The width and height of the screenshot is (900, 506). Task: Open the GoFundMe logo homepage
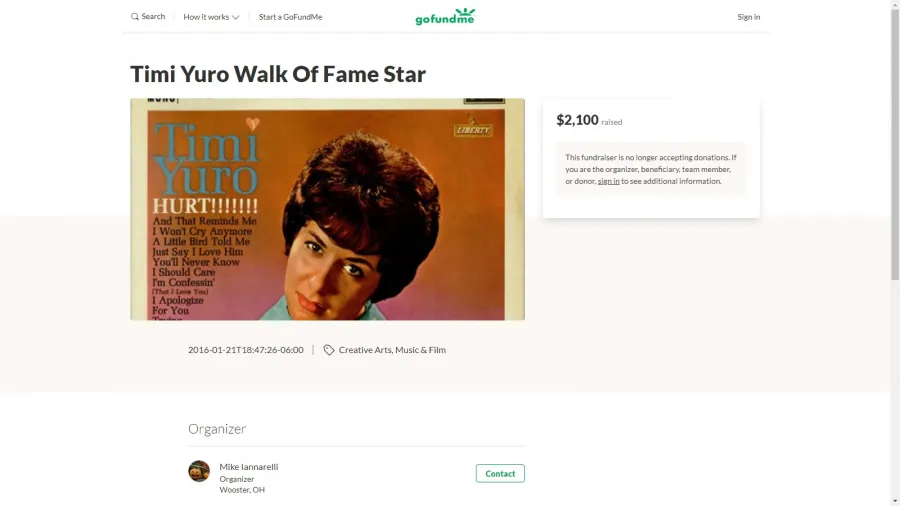point(445,17)
